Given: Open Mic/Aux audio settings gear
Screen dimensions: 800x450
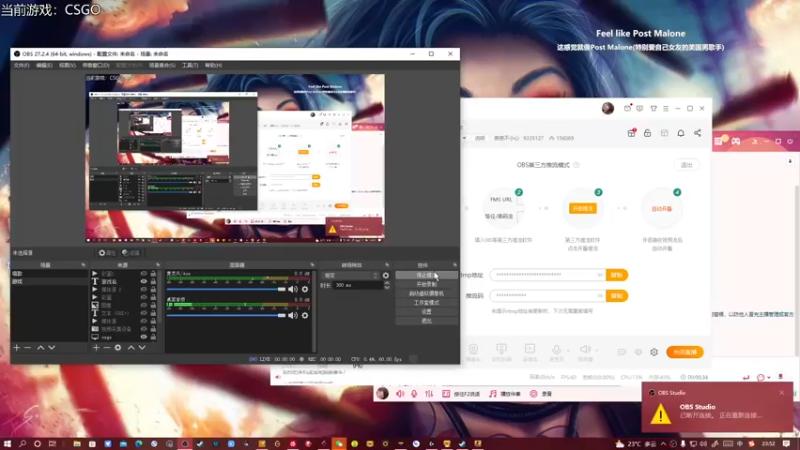Looking at the screenshot, I should pyautogui.click(x=305, y=289).
